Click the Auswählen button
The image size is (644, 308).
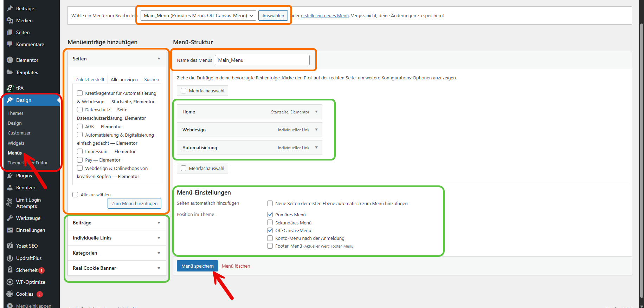(x=273, y=15)
